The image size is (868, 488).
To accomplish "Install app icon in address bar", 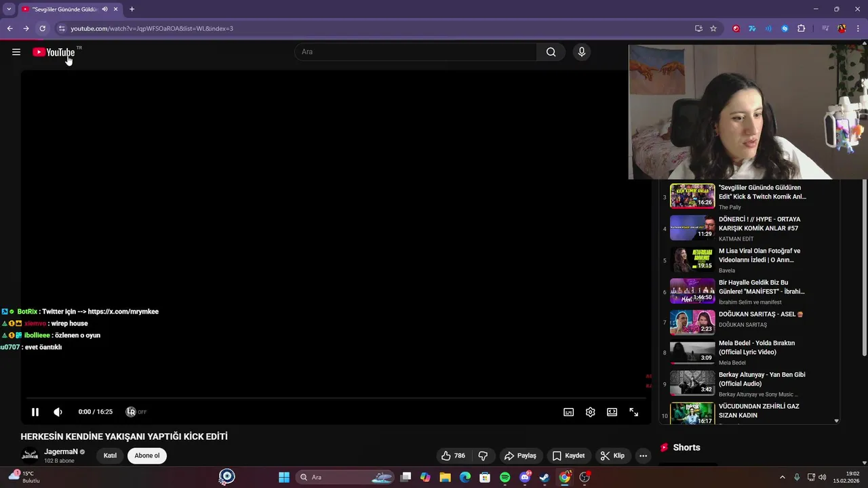I will coord(698,28).
